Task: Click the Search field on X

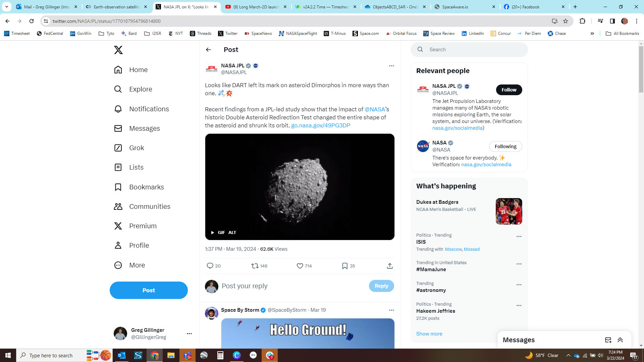Action: click(x=469, y=50)
